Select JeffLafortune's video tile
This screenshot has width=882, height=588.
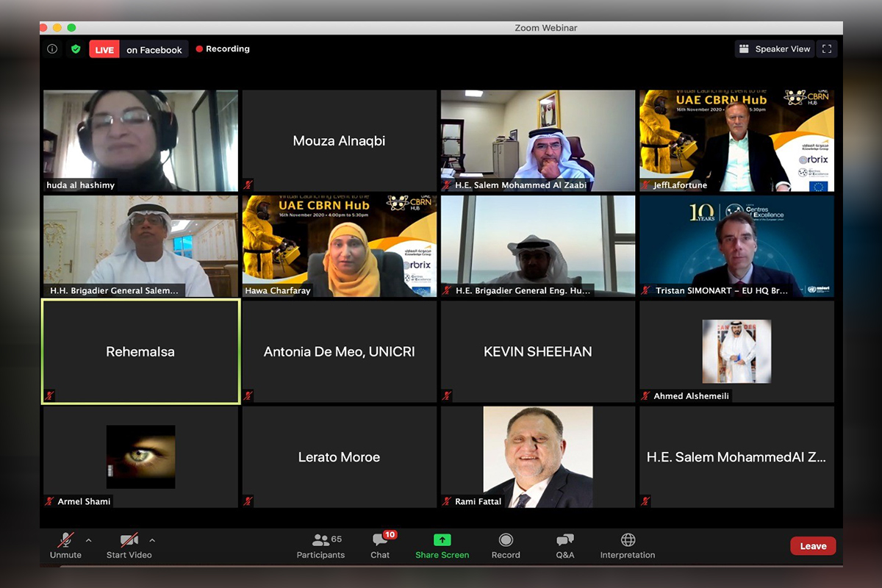736,141
